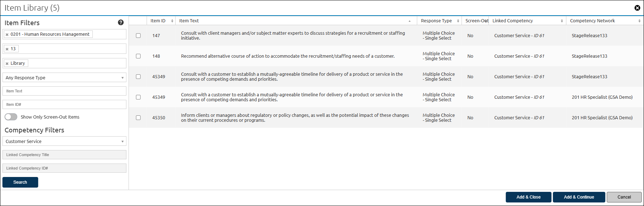
Task: Close the Item Library dialog with X icon
Action: click(x=637, y=8)
